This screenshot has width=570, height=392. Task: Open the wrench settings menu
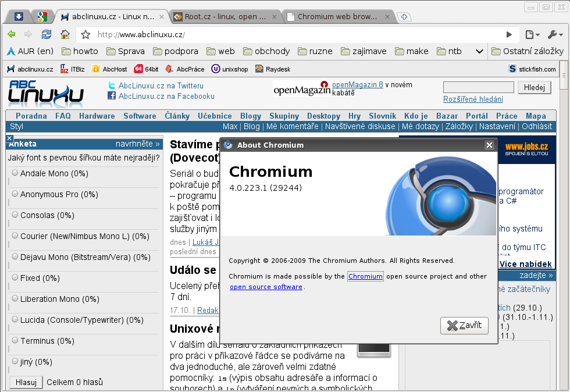pos(555,34)
